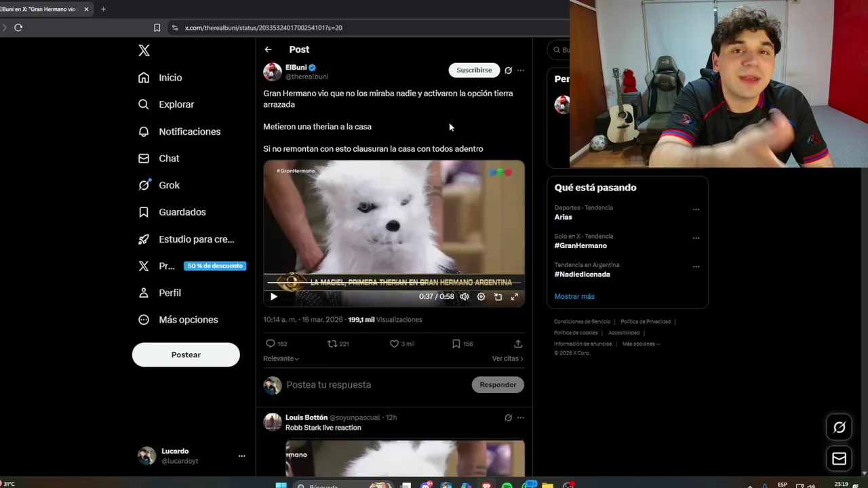
Task: Open options for #GranHermano trend
Action: pyautogui.click(x=696, y=238)
